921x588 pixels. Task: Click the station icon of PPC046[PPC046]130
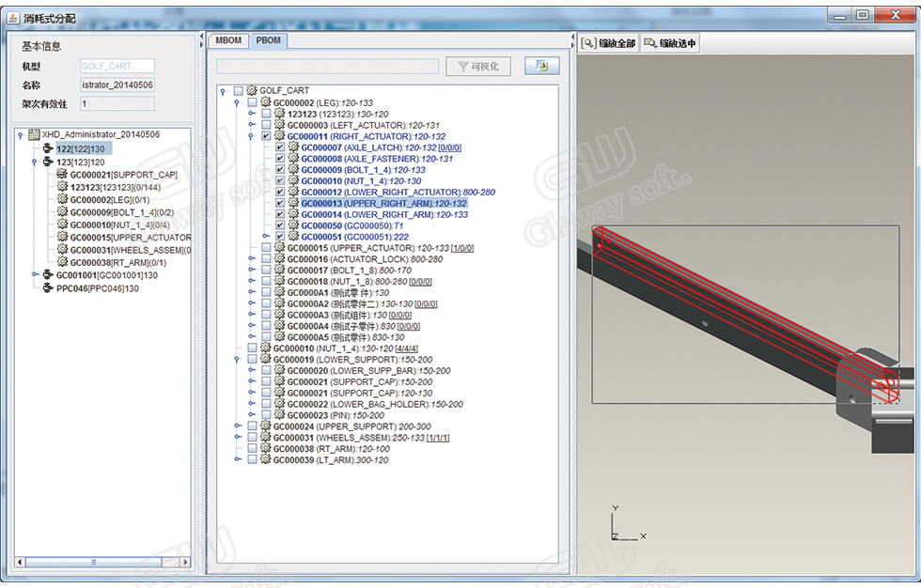click(48, 287)
